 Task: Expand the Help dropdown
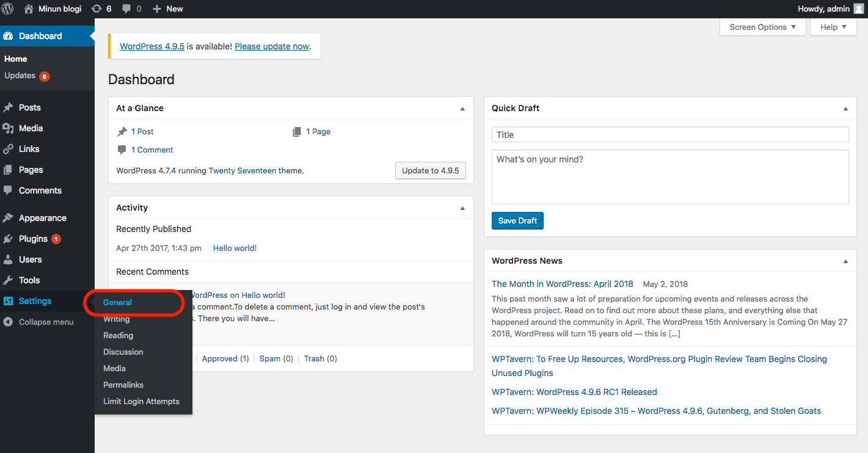[x=833, y=27]
